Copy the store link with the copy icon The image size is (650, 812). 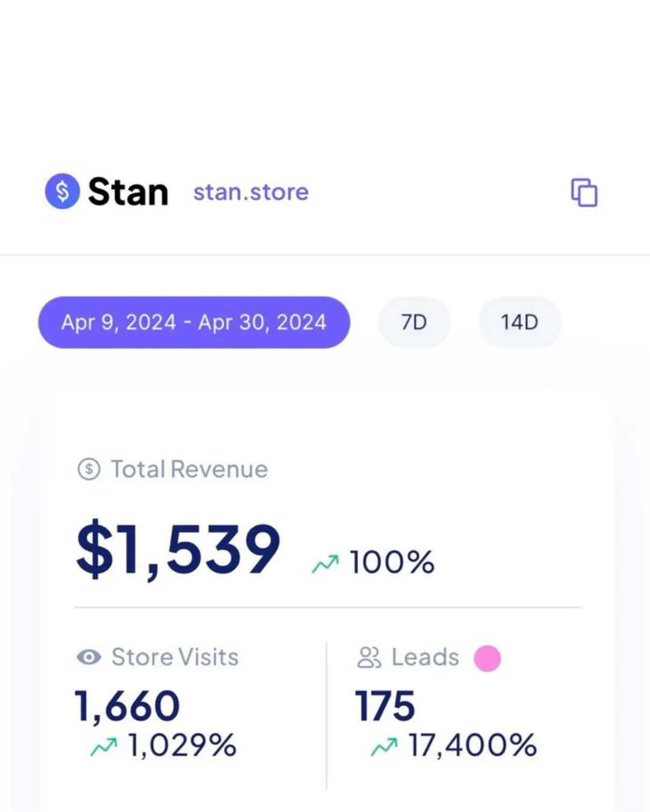coord(584,192)
